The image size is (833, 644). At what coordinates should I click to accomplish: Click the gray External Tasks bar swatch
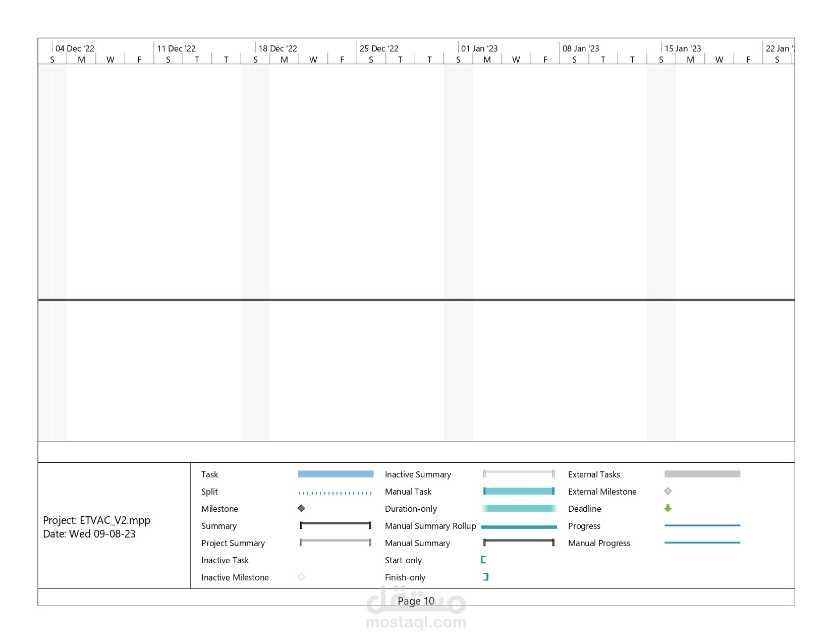(x=702, y=474)
